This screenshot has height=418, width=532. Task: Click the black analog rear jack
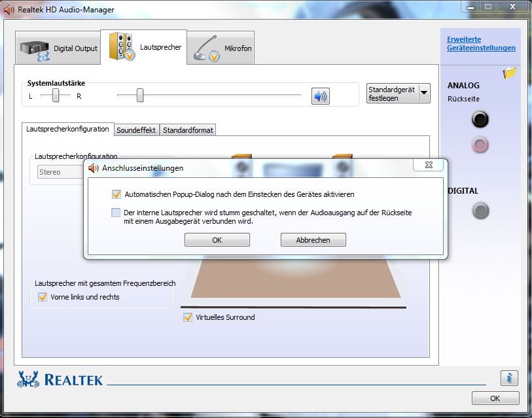[480, 119]
